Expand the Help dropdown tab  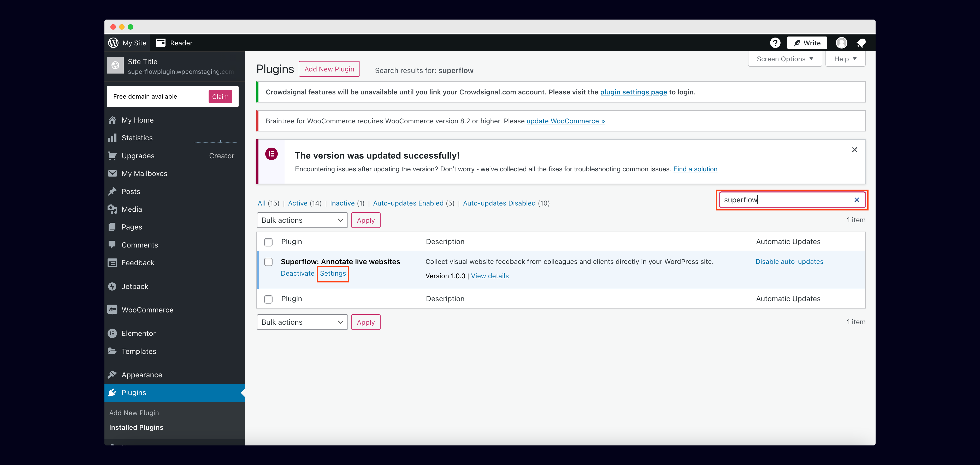point(845,59)
